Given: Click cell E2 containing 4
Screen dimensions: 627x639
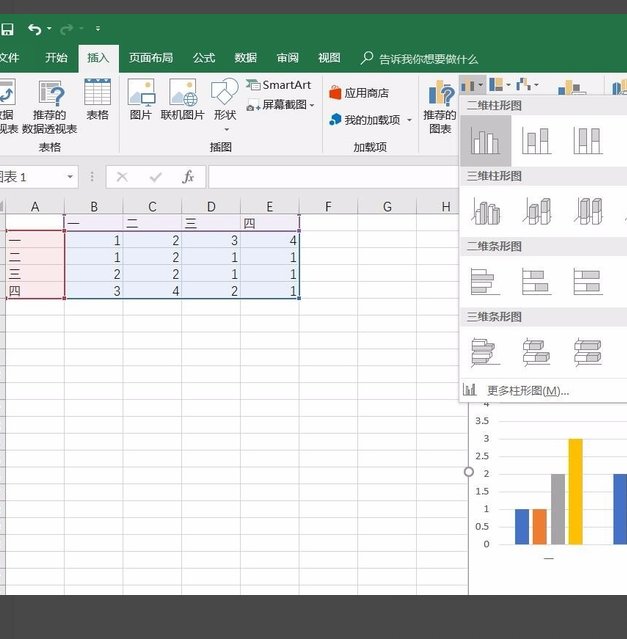Looking at the screenshot, I should coord(270,240).
